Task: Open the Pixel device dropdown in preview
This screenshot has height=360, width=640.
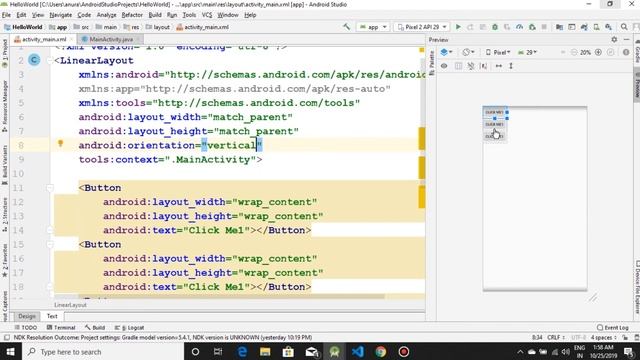Action: click(498, 52)
